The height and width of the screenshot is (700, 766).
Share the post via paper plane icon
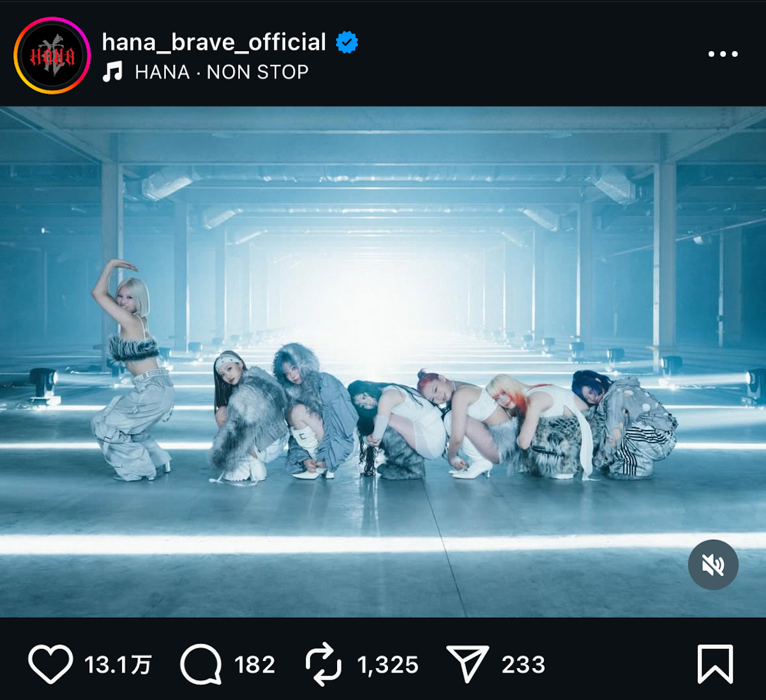point(467,664)
